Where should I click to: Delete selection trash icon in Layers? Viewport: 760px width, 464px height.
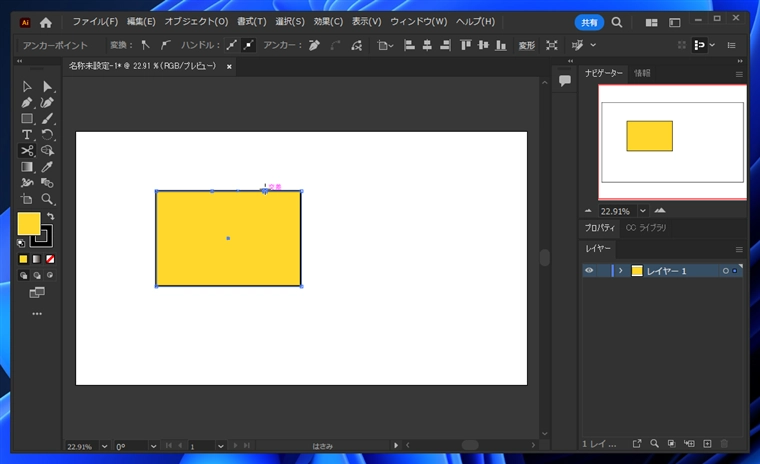725,444
